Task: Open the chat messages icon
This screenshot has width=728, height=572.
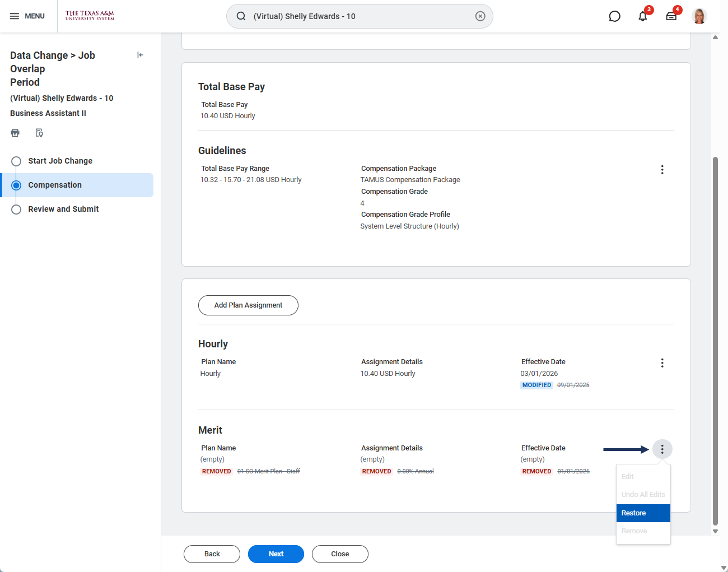Action: coord(614,16)
